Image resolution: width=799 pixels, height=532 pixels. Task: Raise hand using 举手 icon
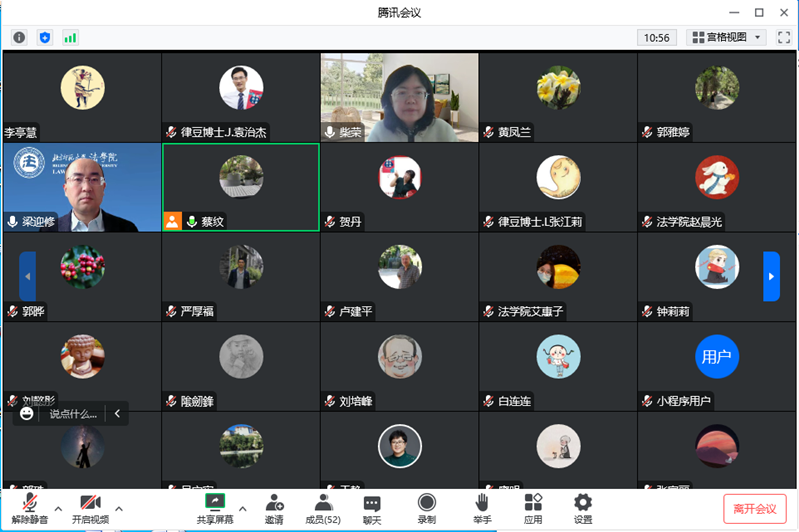point(482,503)
